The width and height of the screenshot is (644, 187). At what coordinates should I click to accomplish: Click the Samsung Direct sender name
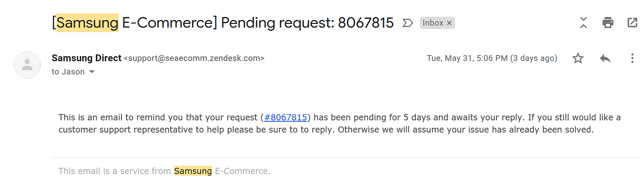pyautogui.click(x=86, y=58)
